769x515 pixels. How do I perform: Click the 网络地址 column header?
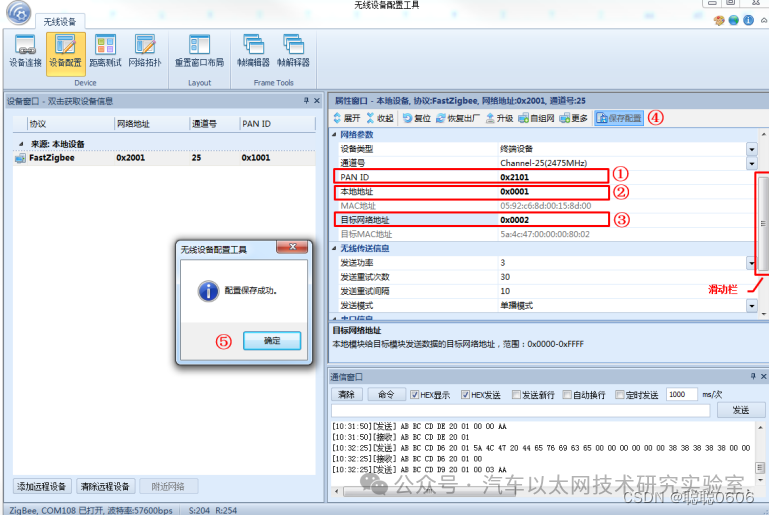(x=152, y=124)
